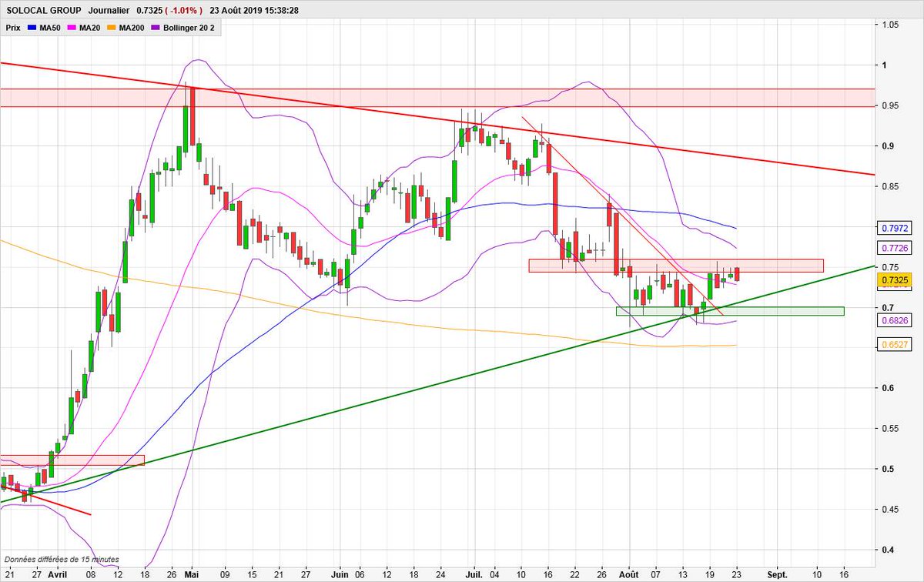
Task: Click the 0.6 price axis label
Action: pos(887,388)
